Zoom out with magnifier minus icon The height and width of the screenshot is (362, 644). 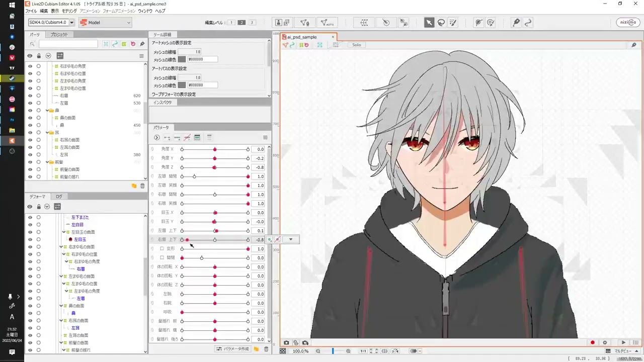tap(318, 351)
